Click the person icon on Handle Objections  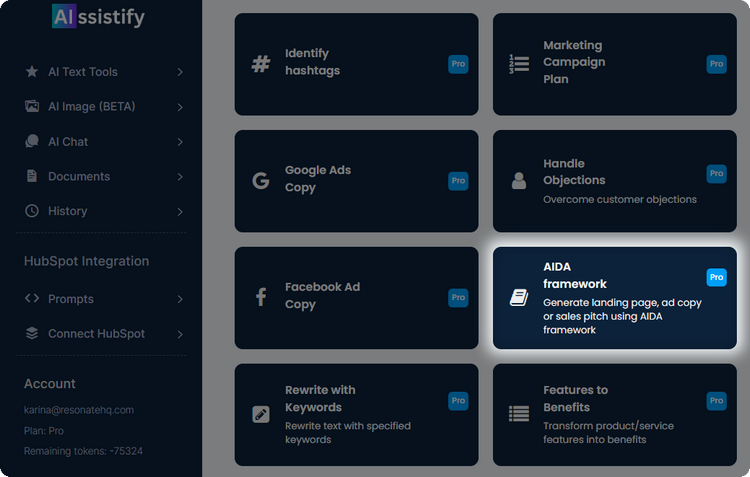point(519,181)
